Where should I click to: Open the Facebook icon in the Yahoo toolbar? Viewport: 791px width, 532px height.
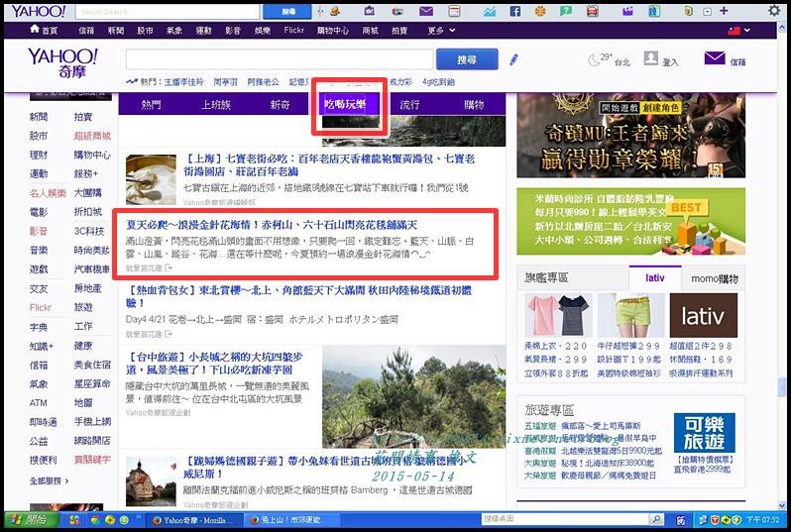coord(514,11)
